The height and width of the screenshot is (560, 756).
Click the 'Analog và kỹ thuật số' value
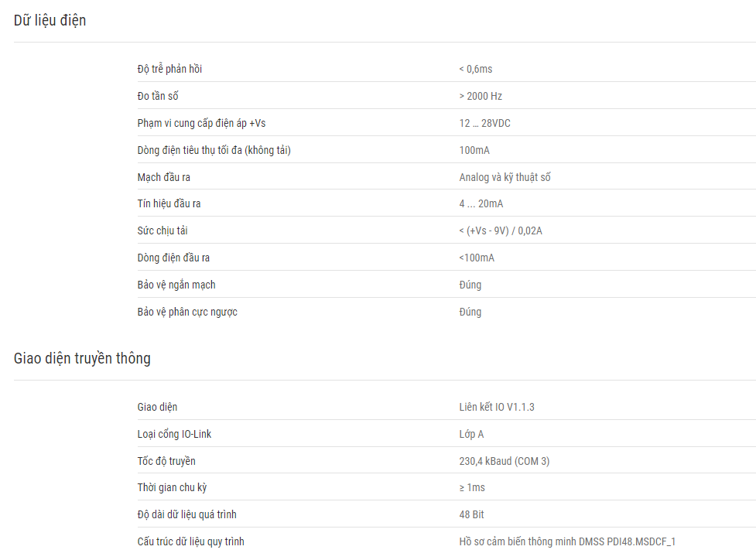pos(505,177)
